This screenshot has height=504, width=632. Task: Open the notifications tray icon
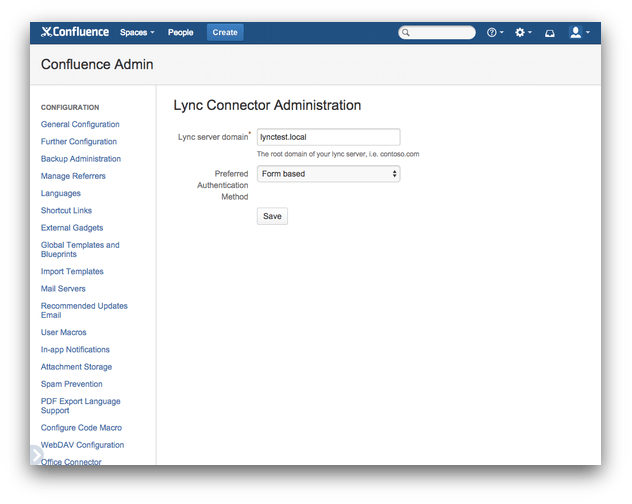click(549, 33)
